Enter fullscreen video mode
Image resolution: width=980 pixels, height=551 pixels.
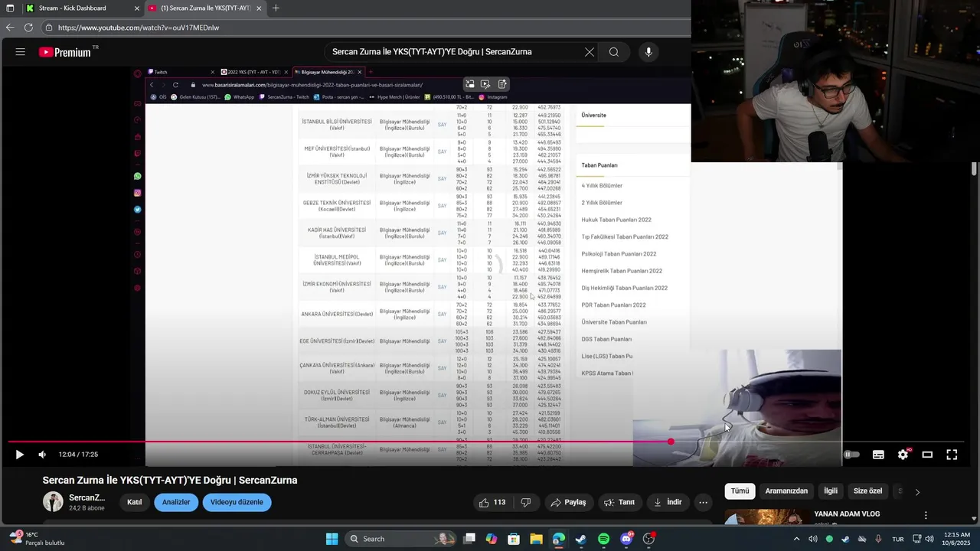952,455
